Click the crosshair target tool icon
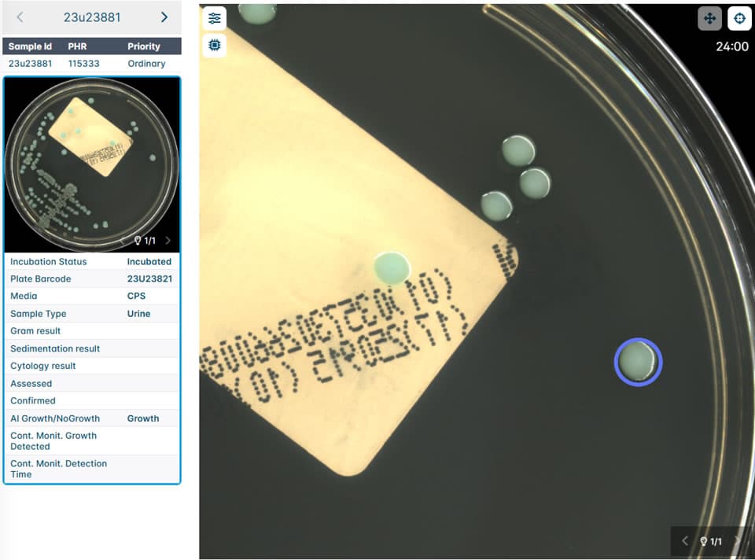This screenshot has height=560, width=755. [739, 18]
